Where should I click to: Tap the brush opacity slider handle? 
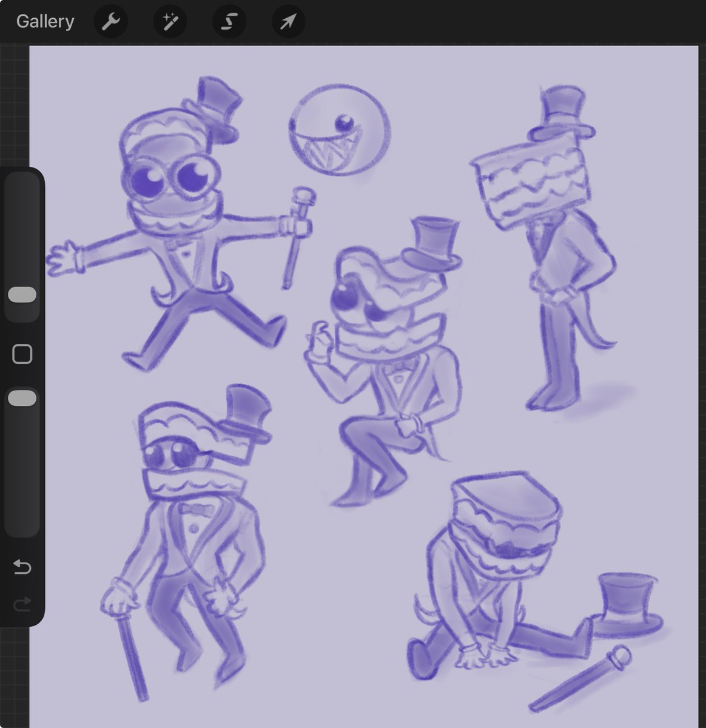coord(22,399)
